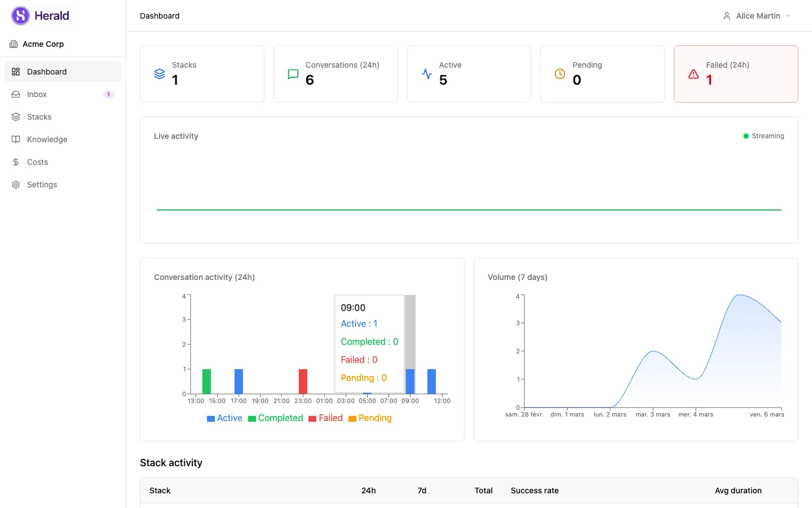This screenshot has width=812, height=508.
Task: Click the pulse icon on the Active card
Action: pyautogui.click(x=426, y=73)
